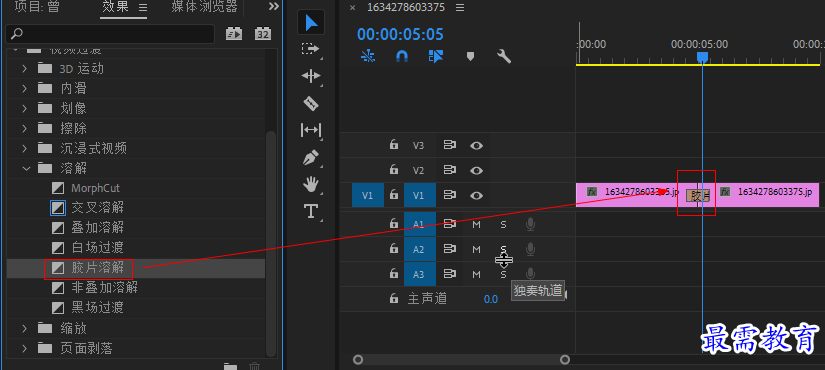
Task: Toggle track output eye for V3
Action: [x=476, y=145]
